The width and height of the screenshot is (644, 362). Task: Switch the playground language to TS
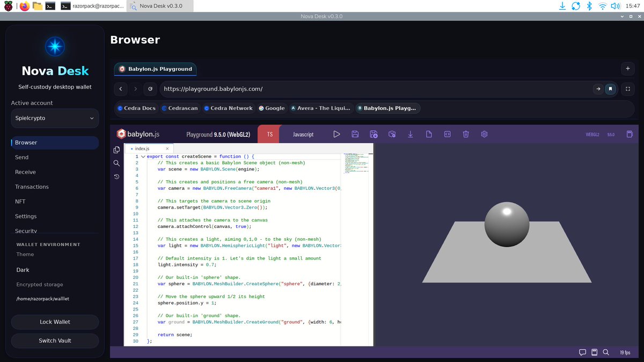coord(270,134)
